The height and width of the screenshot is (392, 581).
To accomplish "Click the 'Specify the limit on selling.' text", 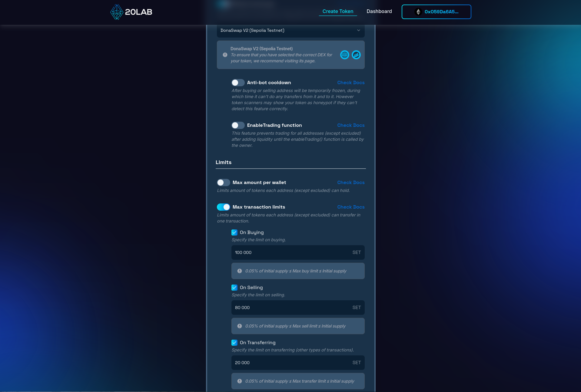I will (x=258, y=295).
